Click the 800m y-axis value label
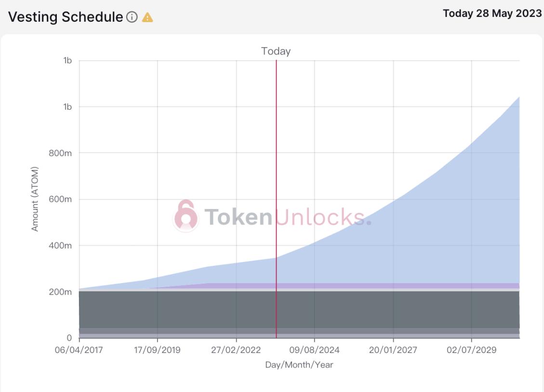544x392 pixels. [62, 153]
